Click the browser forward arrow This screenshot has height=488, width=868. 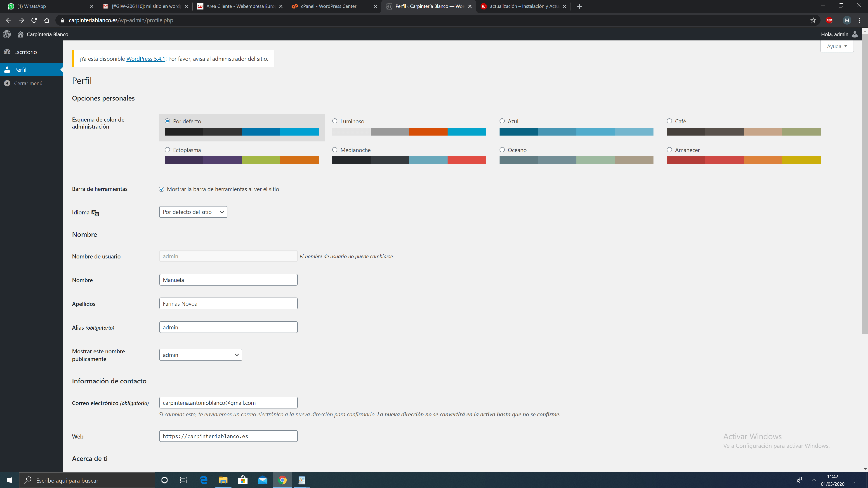(21, 20)
